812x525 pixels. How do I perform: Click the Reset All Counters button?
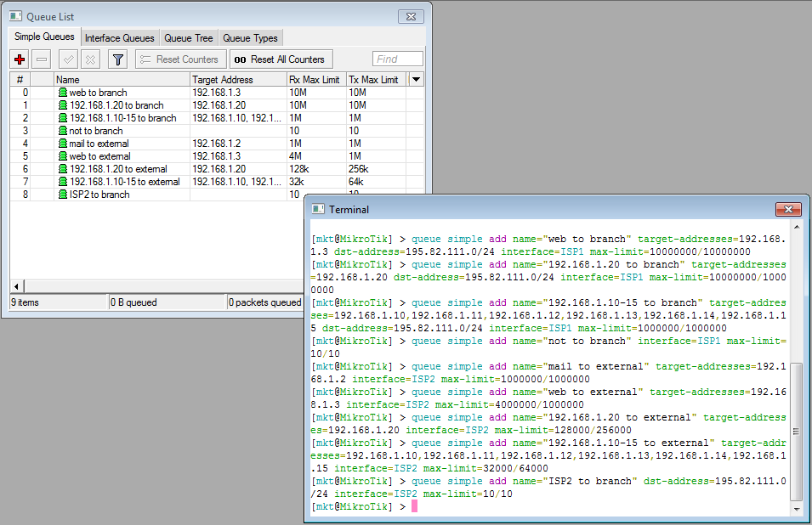tap(281, 59)
